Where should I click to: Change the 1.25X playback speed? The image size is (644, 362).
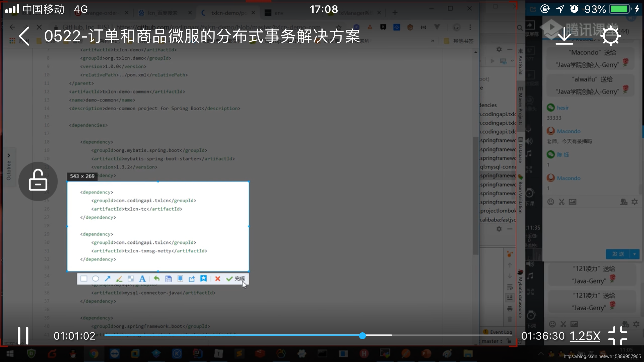coord(585,336)
